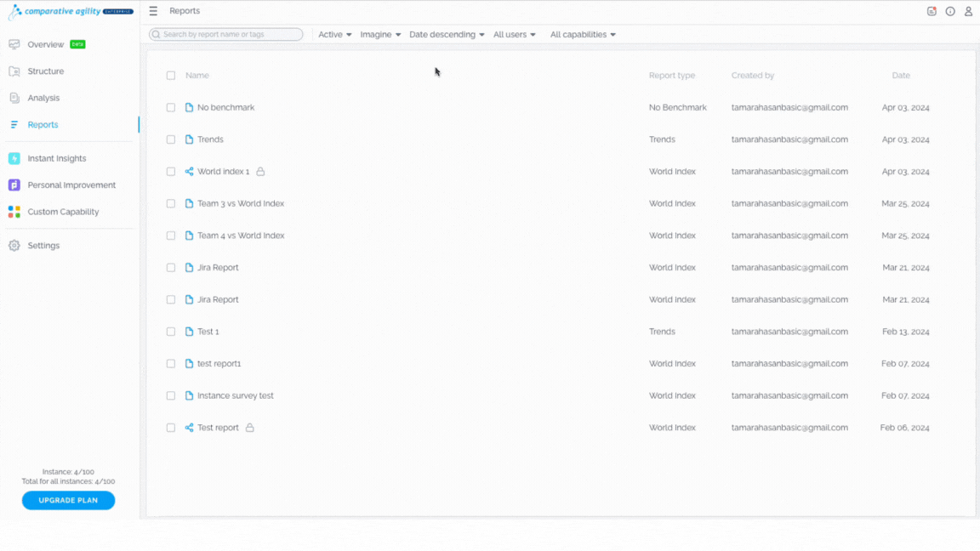
Task: Focus the report name search field
Action: 226,34
